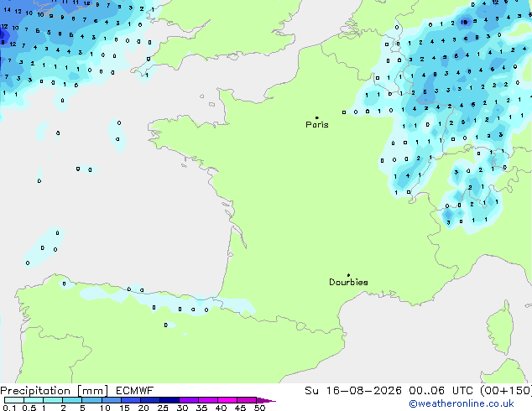The height and width of the screenshot is (411, 532).
Task: Click the Dourbies location label
Action: 348,282
